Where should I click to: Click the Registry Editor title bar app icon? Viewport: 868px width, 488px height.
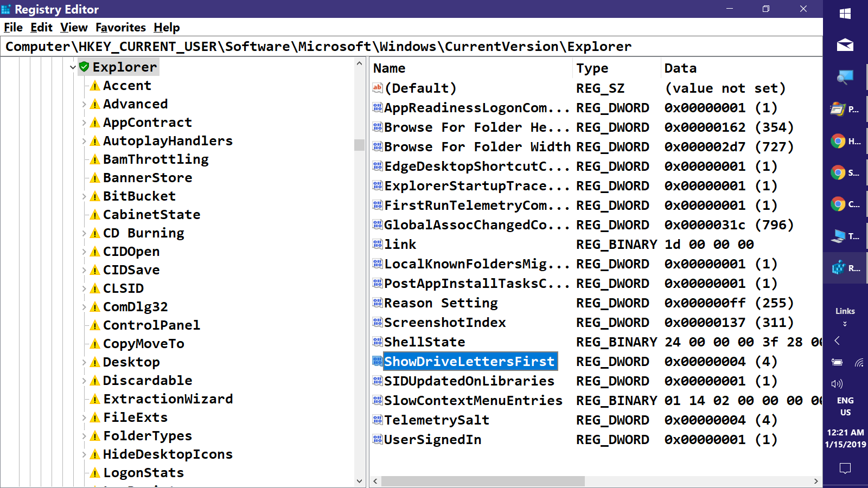(x=6, y=9)
